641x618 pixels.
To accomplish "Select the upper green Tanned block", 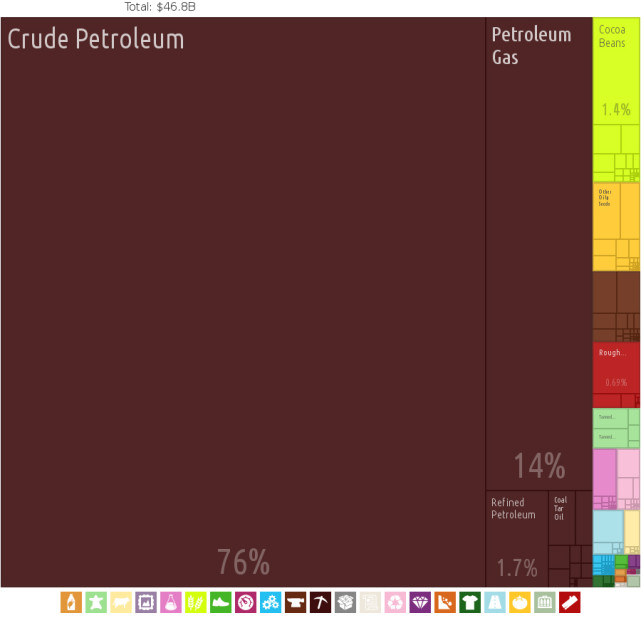I will tap(610, 418).
